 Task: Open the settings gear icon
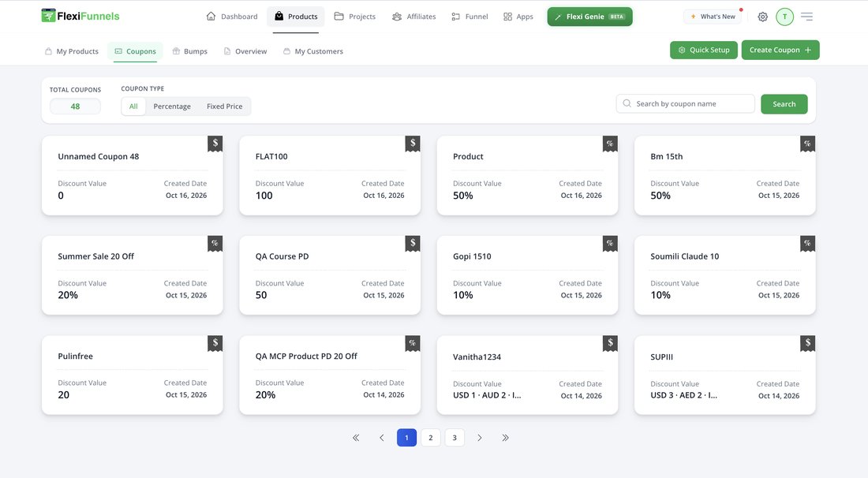[762, 17]
